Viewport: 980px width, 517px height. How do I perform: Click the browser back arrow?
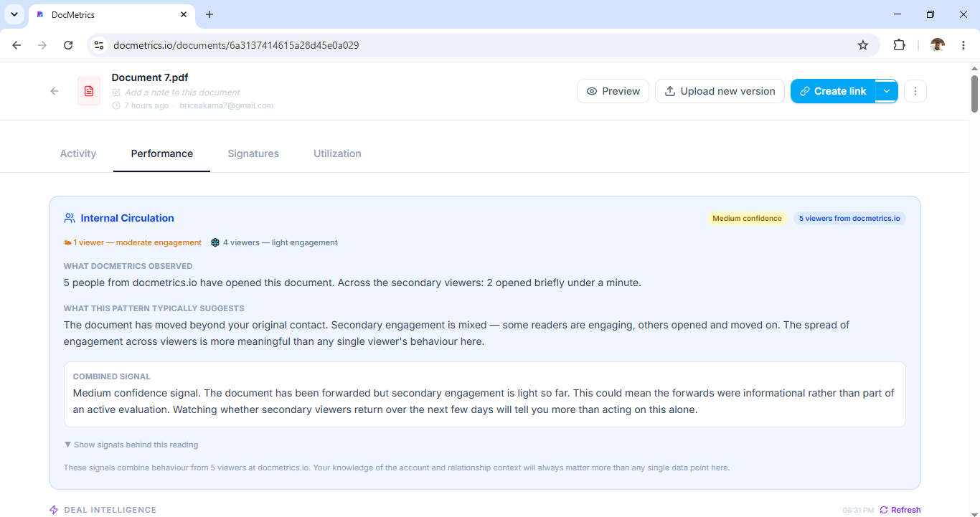pyautogui.click(x=17, y=45)
